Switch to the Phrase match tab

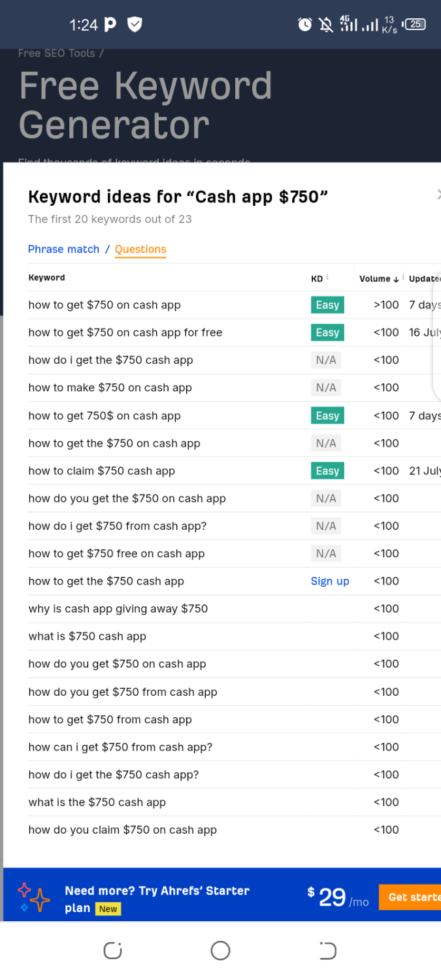[x=63, y=249]
